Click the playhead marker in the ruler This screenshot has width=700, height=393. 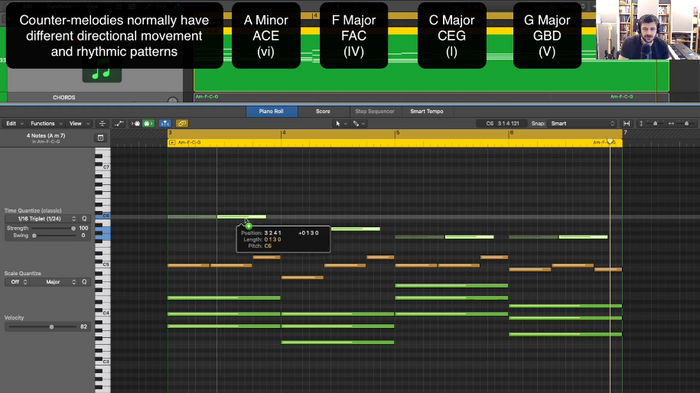610,142
